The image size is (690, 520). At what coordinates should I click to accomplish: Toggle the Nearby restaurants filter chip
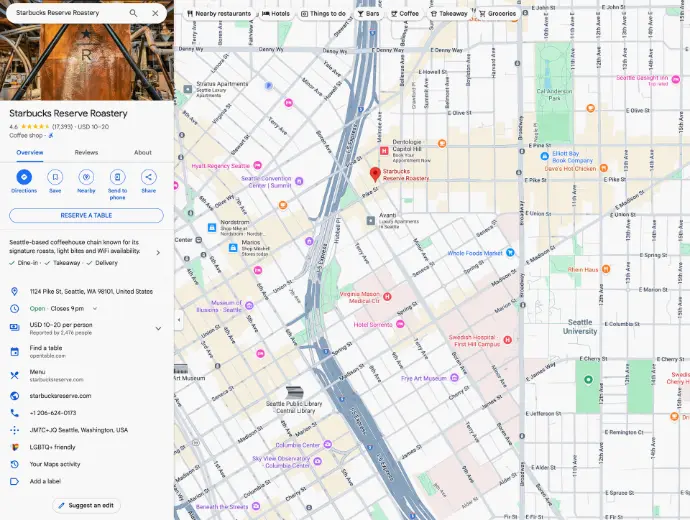click(218, 14)
